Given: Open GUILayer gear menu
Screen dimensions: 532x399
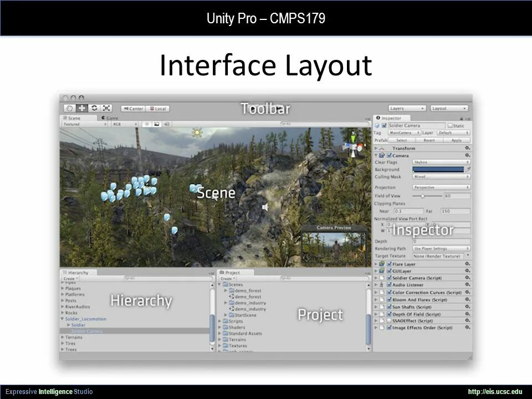Looking at the screenshot, I should point(467,271).
